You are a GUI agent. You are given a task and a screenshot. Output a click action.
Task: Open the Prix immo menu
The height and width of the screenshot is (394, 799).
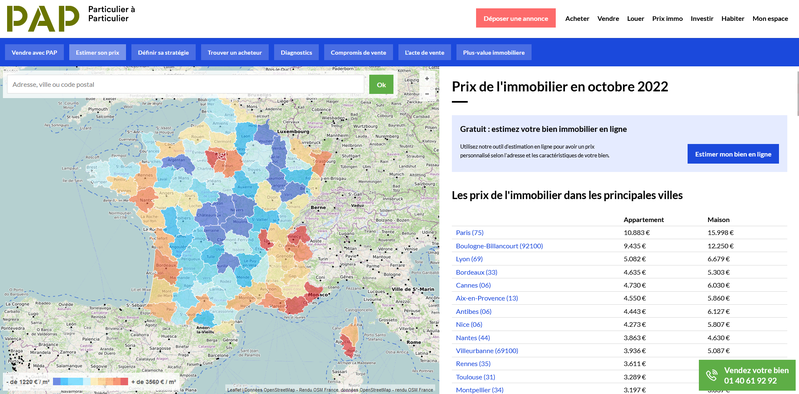point(667,19)
